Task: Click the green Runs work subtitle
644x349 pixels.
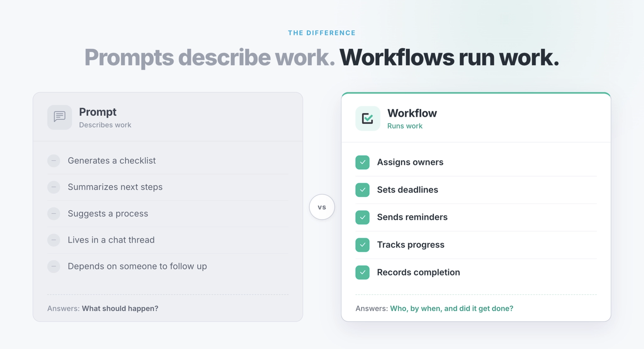Action: tap(405, 126)
